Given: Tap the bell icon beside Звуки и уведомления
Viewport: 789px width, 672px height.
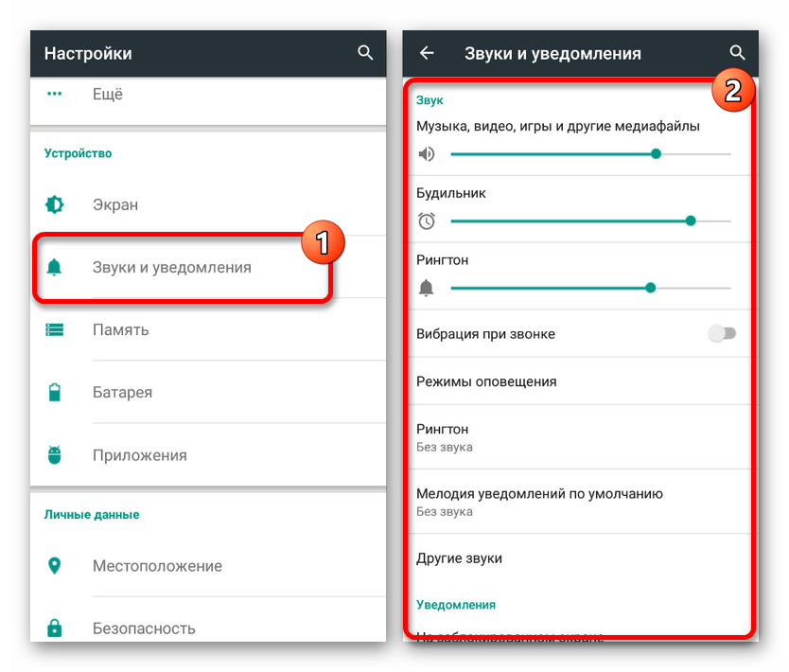Looking at the screenshot, I should (x=54, y=267).
